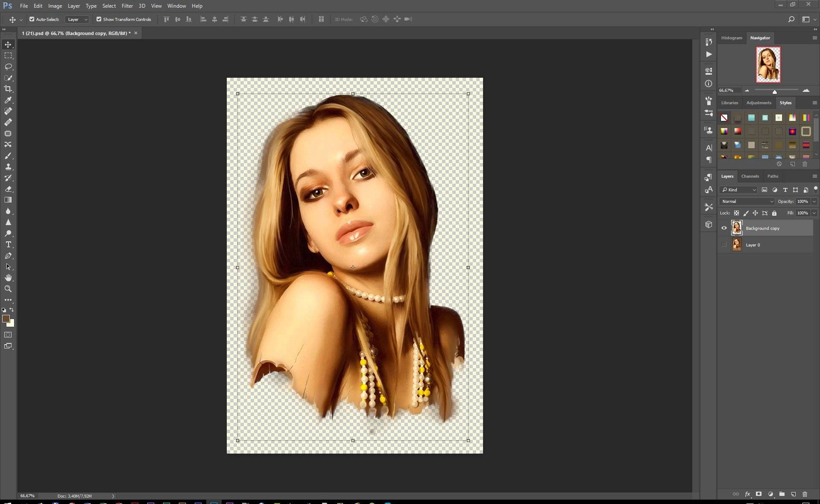
Task: Toggle lock transparent pixels
Action: [x=736, y=213]
